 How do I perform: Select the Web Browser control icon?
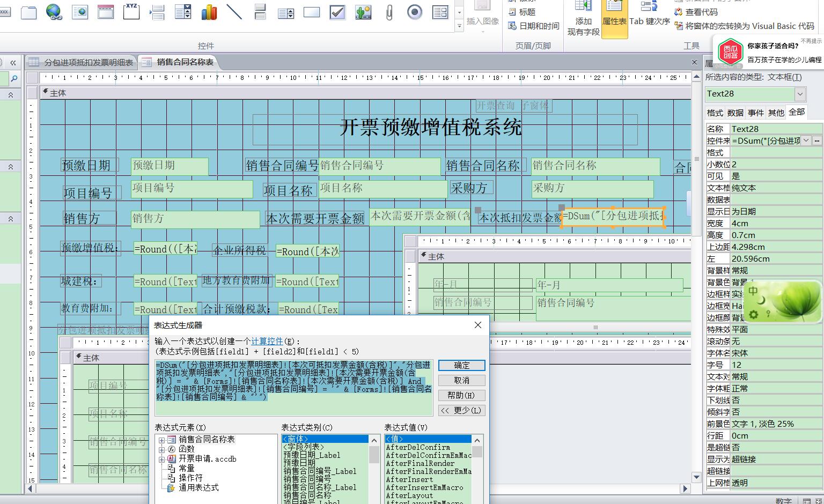point(80,12)
